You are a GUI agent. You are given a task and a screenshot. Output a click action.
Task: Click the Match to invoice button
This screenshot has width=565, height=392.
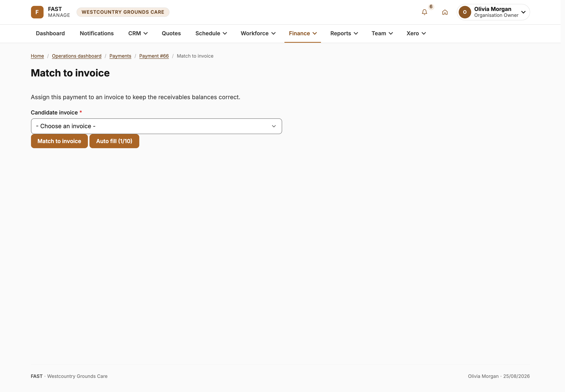pyautogui.click(x=59, y=141)
